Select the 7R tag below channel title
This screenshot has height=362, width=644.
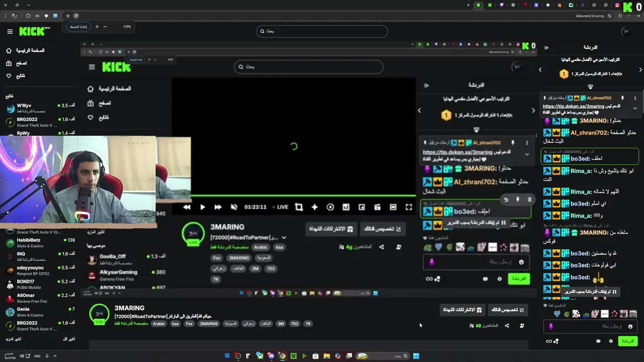point(308,324)
